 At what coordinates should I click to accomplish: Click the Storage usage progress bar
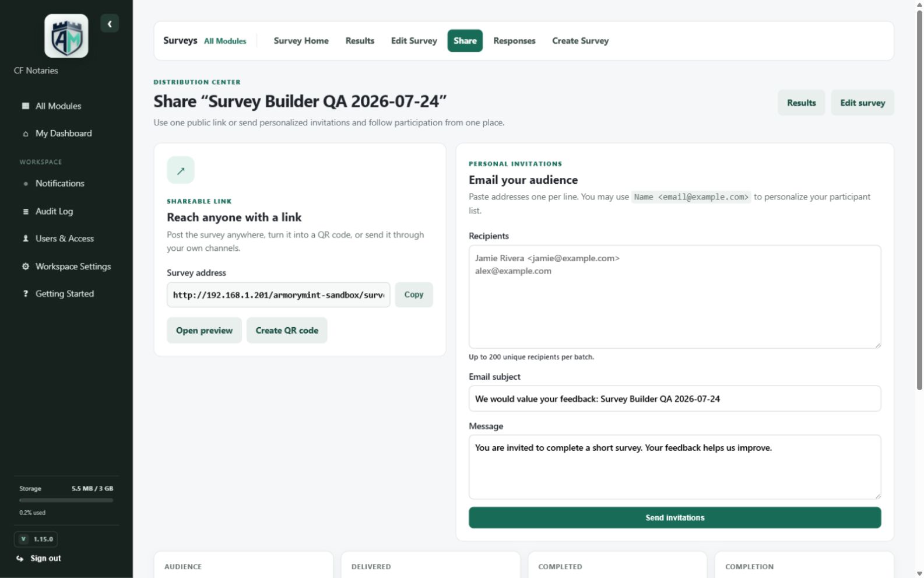[66, 500]
